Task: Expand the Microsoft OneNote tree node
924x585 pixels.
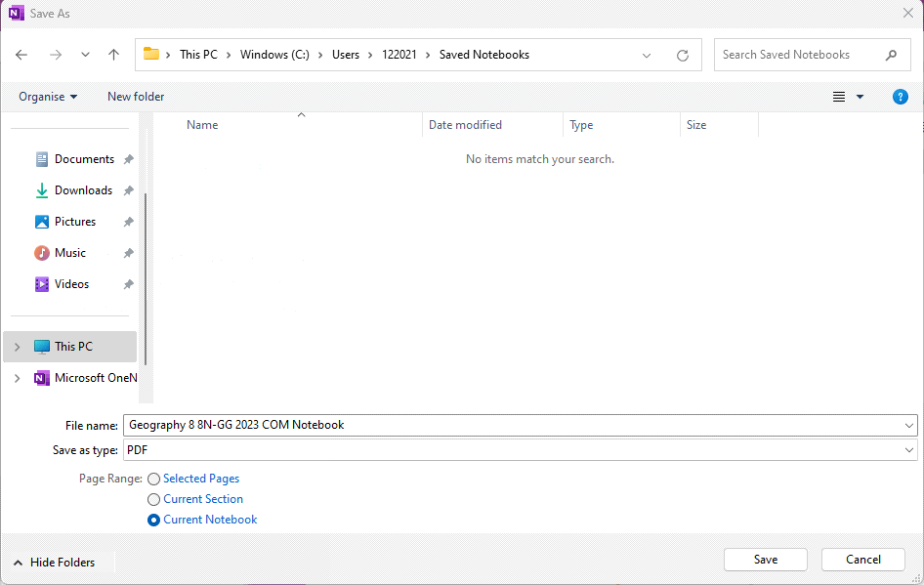Action: pyautogui.click(x=17, y=378)
